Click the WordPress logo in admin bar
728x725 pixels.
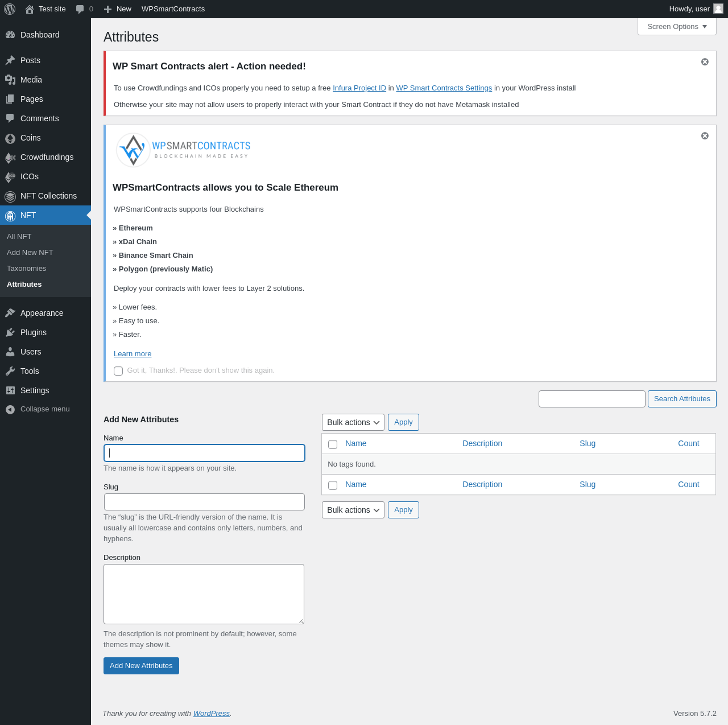(x=10, y=9)
